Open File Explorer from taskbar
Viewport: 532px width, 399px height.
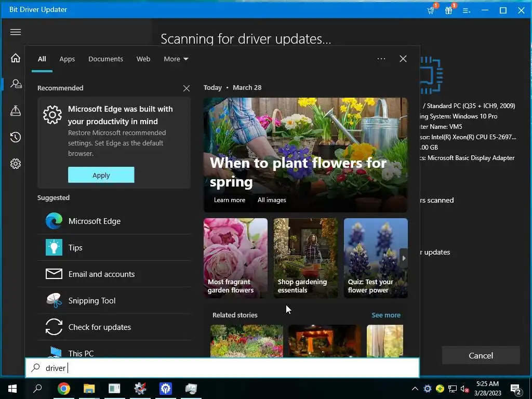[89, 389]
